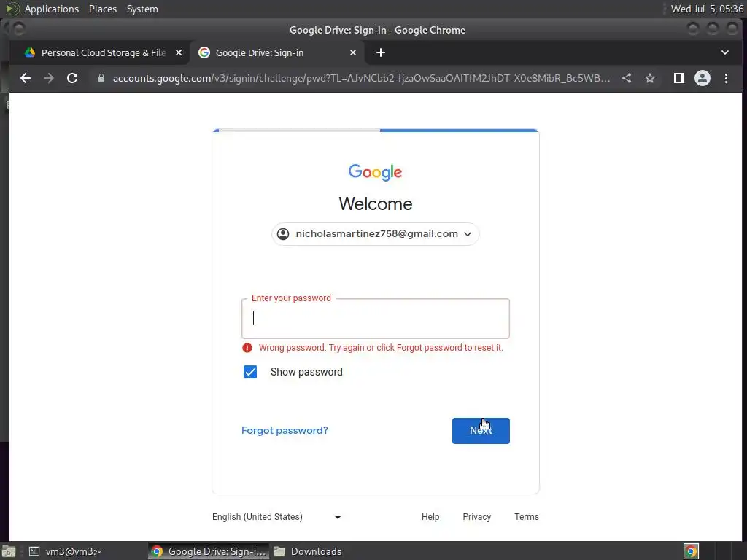Open a new tab with plus
The height and width of the screenshot is (560, 747).
point(381,52)
